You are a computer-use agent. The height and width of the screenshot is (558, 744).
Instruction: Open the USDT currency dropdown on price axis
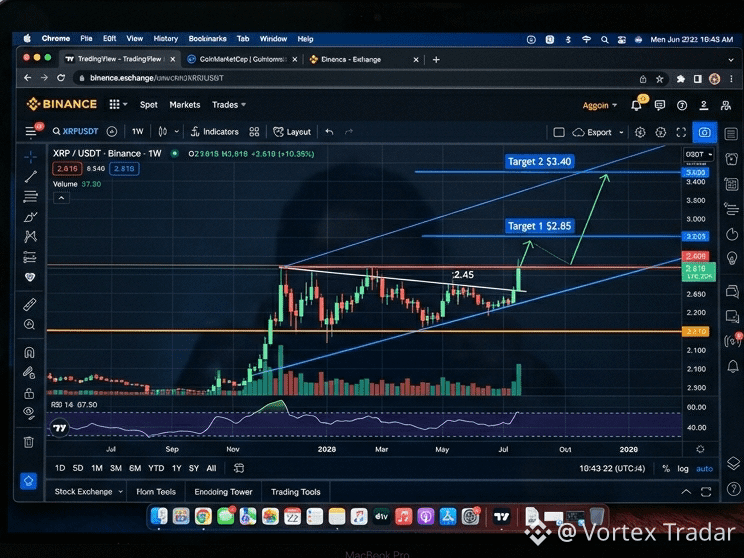tap(698, 154)
